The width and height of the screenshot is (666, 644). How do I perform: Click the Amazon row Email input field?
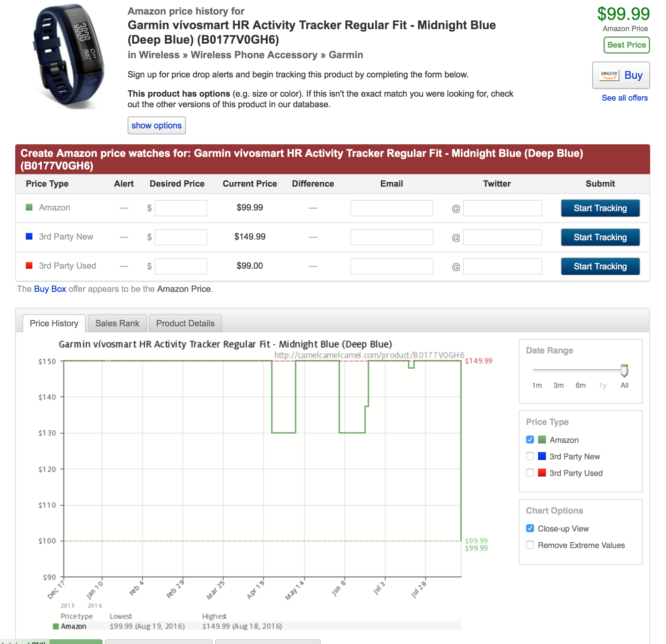pos(392,208)
